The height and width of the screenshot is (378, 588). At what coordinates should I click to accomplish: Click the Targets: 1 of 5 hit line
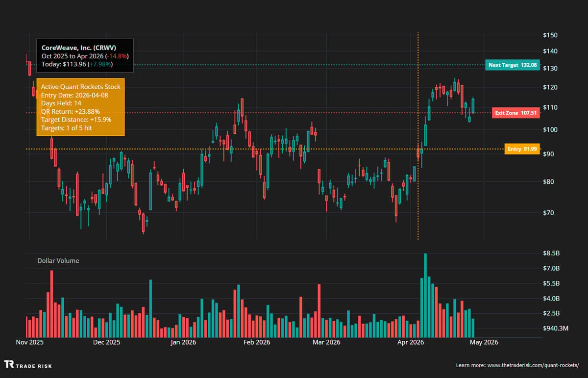pos(66,128)
